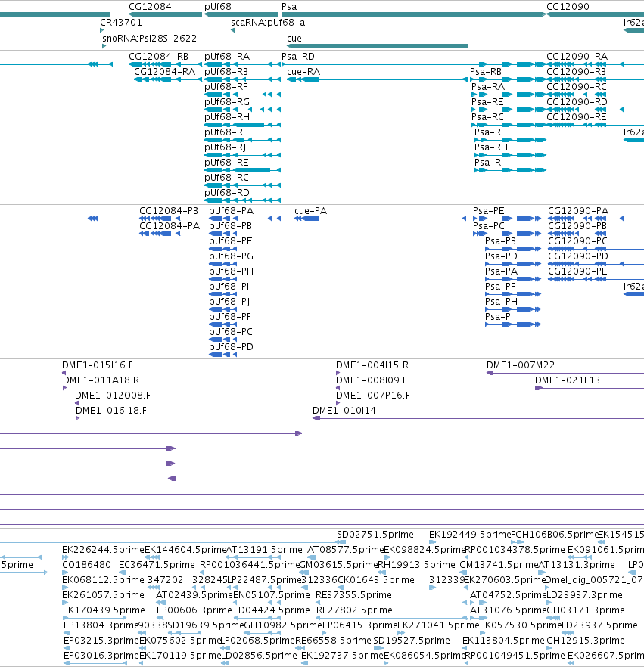Select protein pUf68-PG label
The image size is (644, 667).
point(231,256)
